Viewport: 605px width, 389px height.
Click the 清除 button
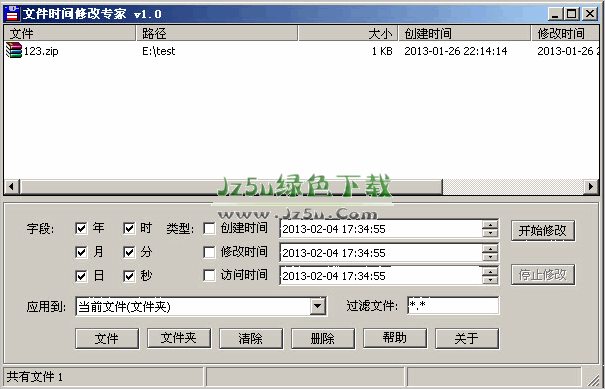coord(251,338)
